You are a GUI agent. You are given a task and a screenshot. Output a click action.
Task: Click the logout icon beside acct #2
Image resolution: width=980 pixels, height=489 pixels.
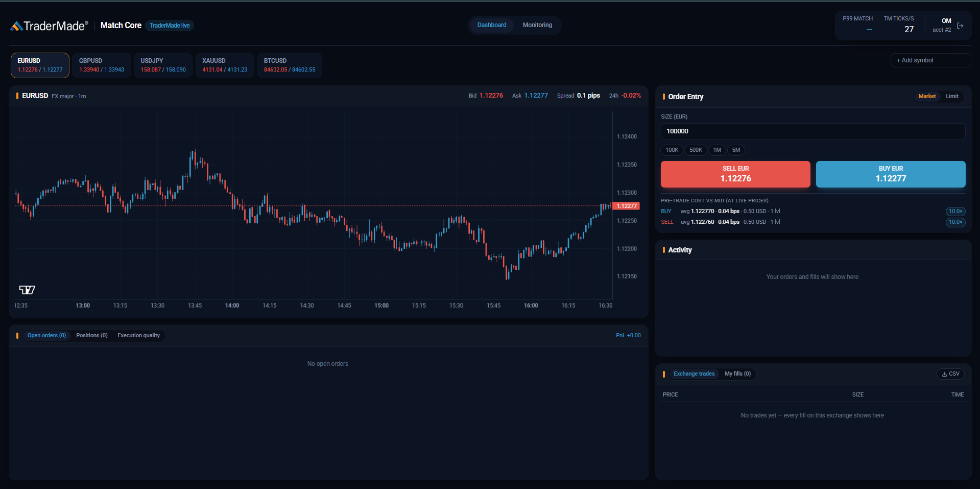[x=960, y=26]
